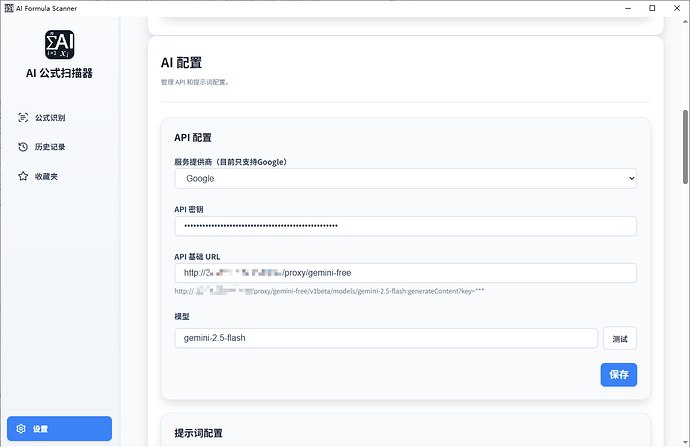This screenshot has width=690, height=447.
Task: Click the gemini-2.5-flash model field
Action: coord(386,338)
